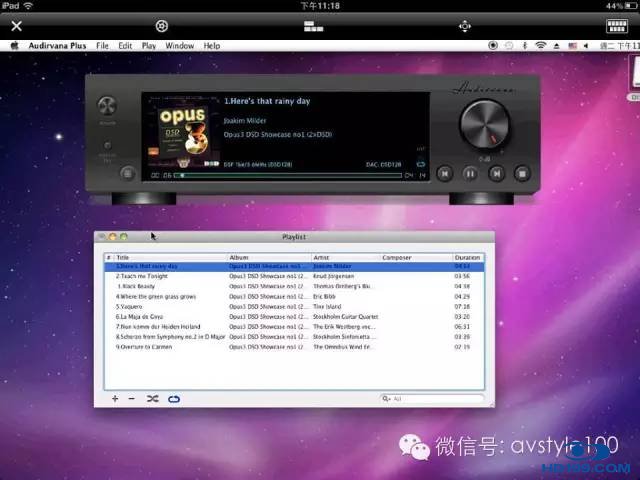
Task: Click the duration '07:18' cell
Action: tap(462, 307)
